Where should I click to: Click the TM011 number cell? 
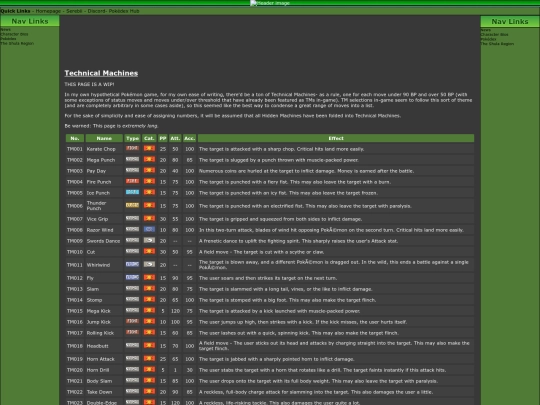click(x=75, y=265)
